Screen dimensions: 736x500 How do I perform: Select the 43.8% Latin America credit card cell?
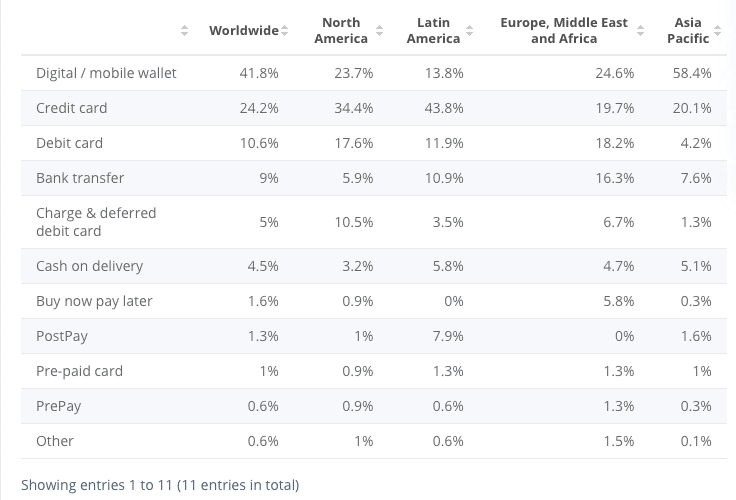(448, 108)
